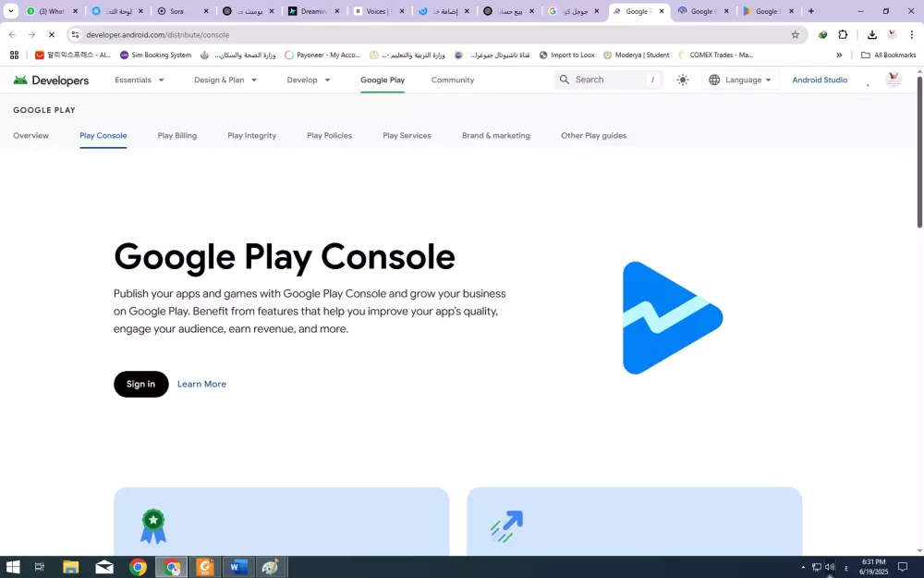The width and height of the screenshot is (924, 578).
Task: Click the browser extensions puzzle icon
Action: point(842,34)
